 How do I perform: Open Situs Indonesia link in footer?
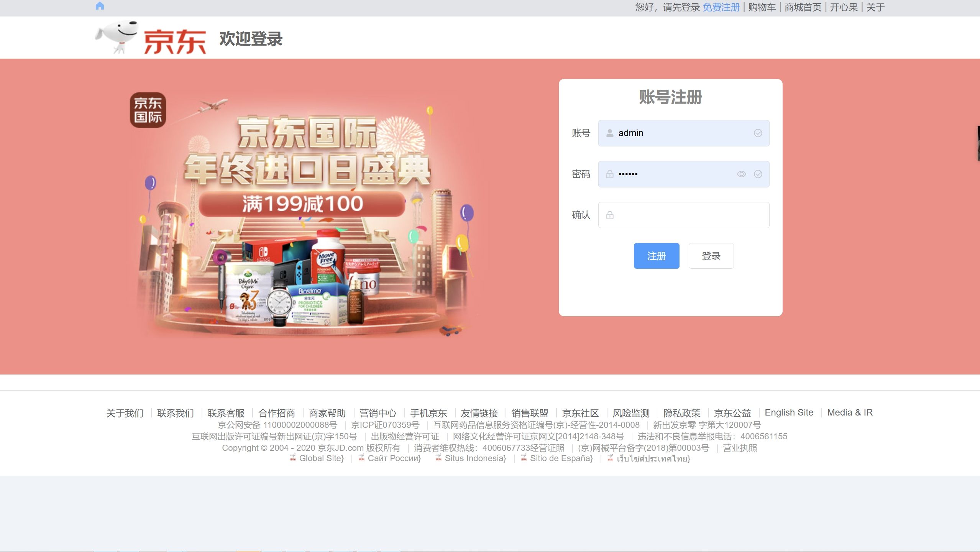pyautogui.click(x=475, y=458)
